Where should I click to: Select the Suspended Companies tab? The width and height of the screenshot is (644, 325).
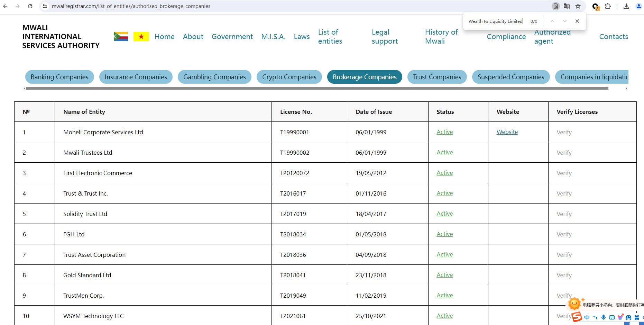coord(510,77)
